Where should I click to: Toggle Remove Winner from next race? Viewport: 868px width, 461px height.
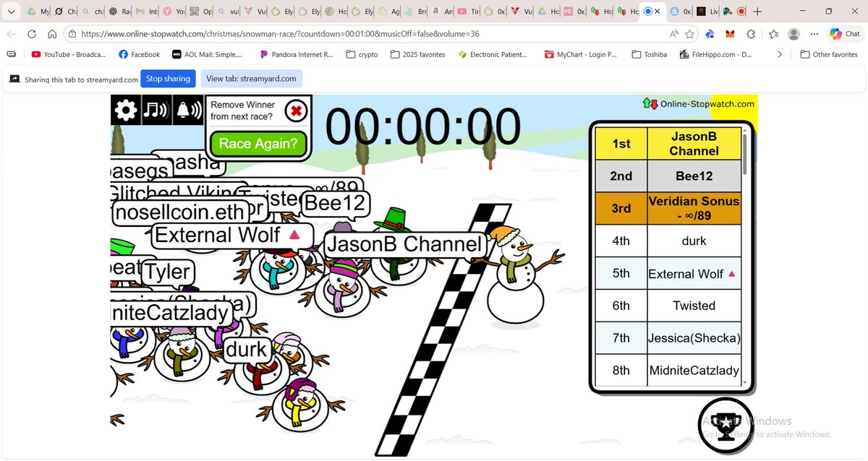pos(296,111)
